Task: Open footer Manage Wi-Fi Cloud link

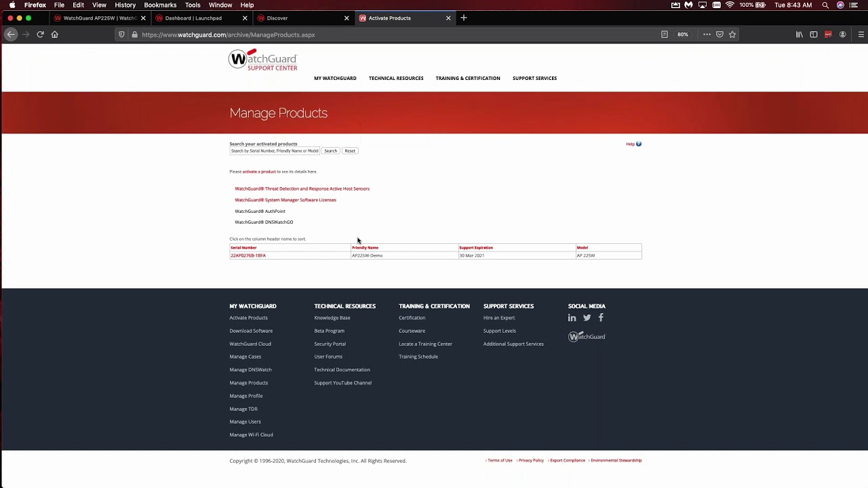Action: click(x=251, y=435)
